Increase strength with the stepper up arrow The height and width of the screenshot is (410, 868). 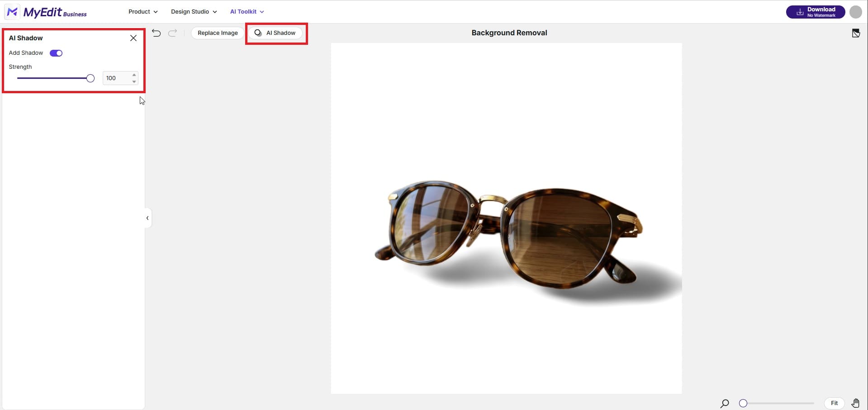tap(133, 75)
